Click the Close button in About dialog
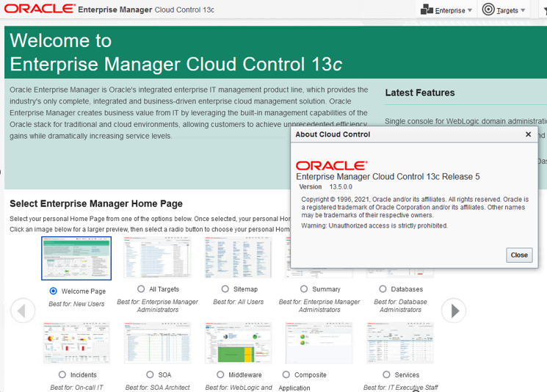547x392 pixels. pyautogui.click(x=519, y=255)
